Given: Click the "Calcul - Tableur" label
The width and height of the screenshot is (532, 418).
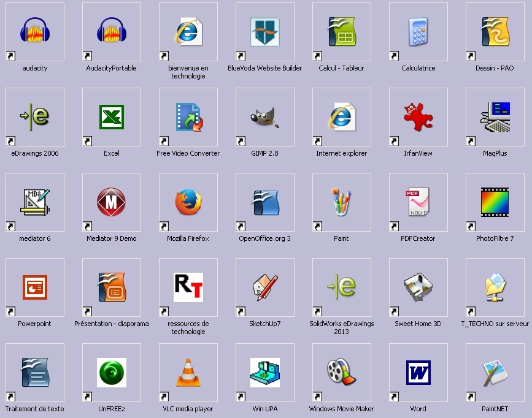Looking at the screenshot, I should pos(341,68).
